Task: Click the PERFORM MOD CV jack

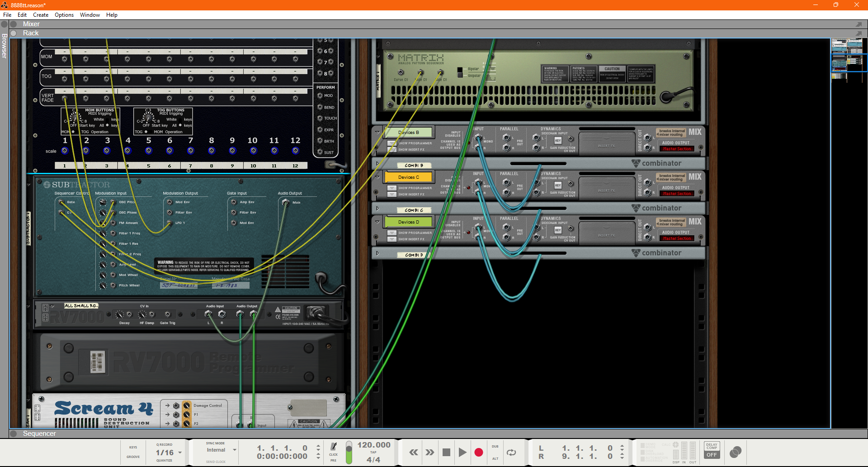Action: (x=320, y=95)
